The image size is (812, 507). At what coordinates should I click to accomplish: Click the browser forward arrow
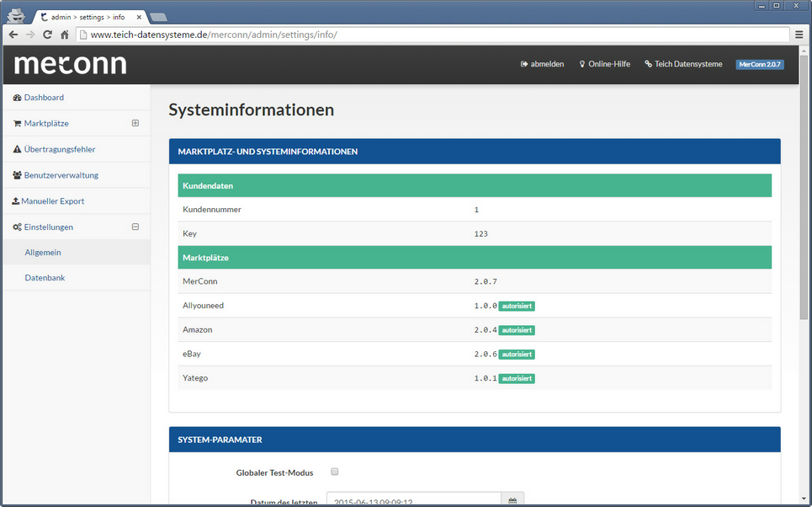coord(30,35)
